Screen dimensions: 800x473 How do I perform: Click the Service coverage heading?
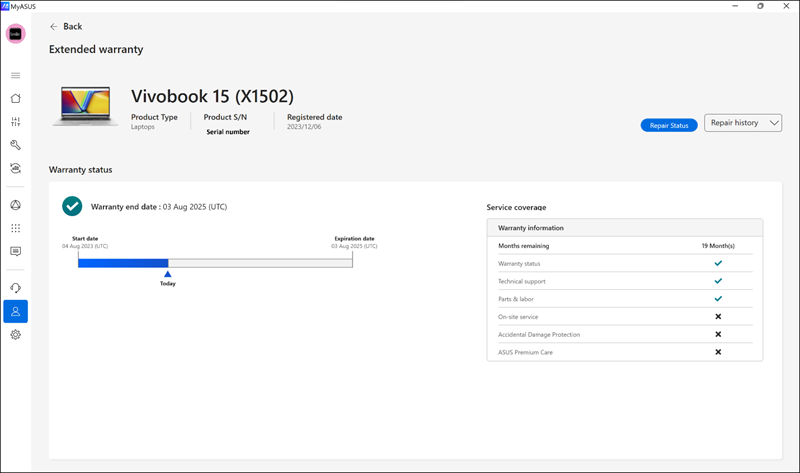coord(516,207)
